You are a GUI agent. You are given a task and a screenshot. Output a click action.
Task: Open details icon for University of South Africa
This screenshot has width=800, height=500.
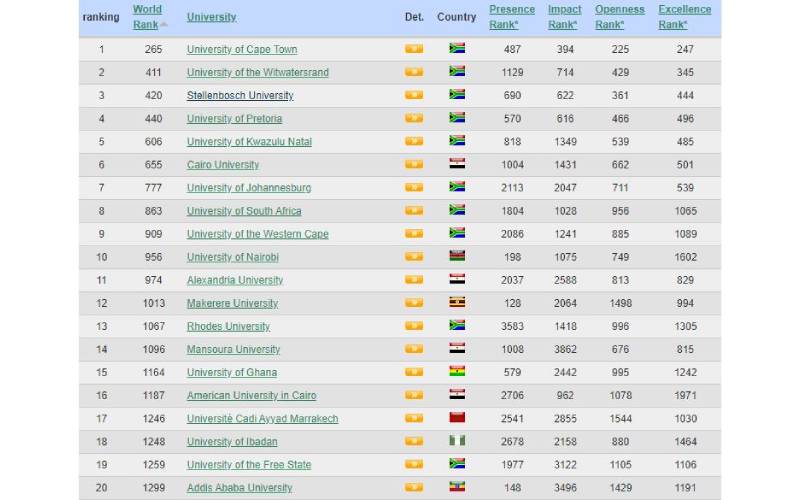[414, 211]
